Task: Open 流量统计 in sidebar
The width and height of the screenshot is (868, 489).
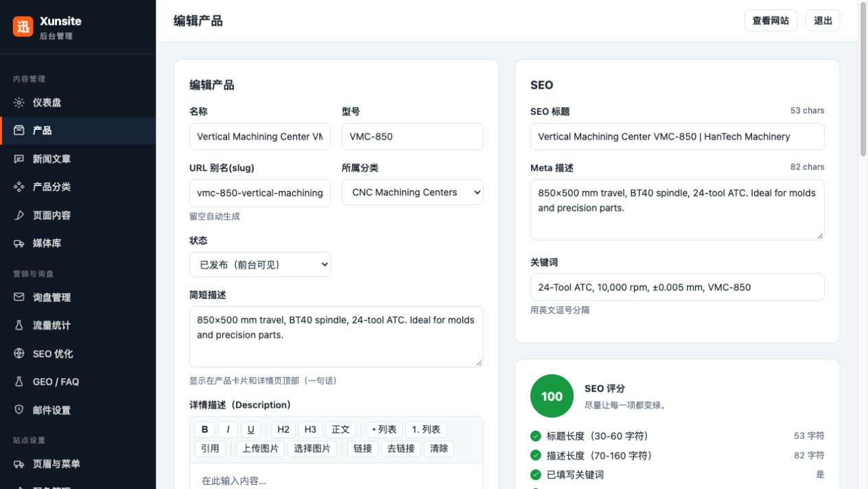Action: click(x=78, y=326)
